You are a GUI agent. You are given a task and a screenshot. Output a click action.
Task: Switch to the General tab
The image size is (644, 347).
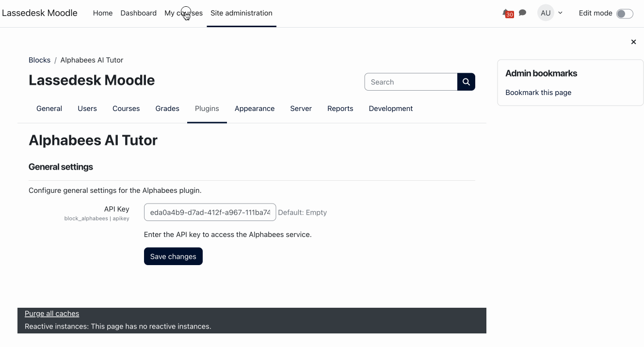click(x=49, y=109)
